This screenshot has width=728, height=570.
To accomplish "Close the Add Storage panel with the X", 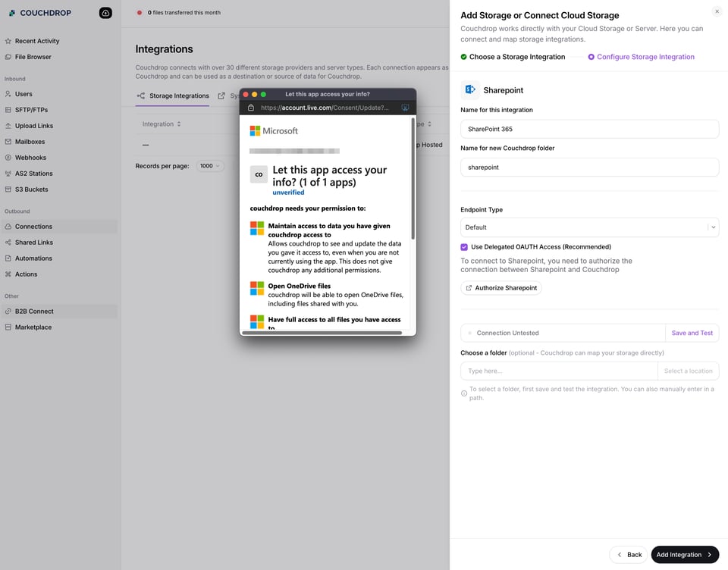I will click(x=717, y=12).
